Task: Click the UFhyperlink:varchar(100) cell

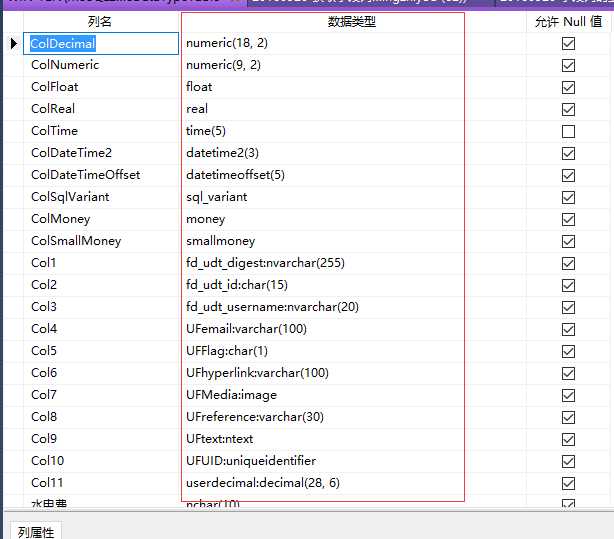Action: 257,373
